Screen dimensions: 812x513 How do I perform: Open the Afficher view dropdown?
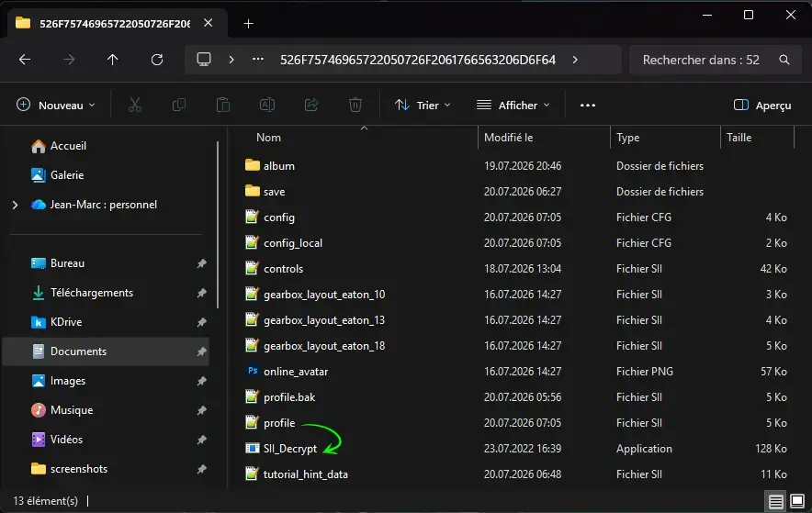pos(513,105)
